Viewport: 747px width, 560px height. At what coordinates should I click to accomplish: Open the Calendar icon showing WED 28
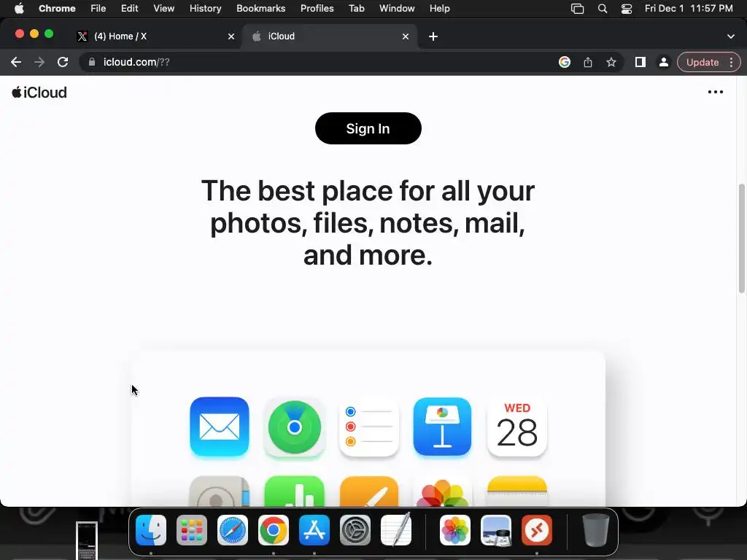(517, 427)
